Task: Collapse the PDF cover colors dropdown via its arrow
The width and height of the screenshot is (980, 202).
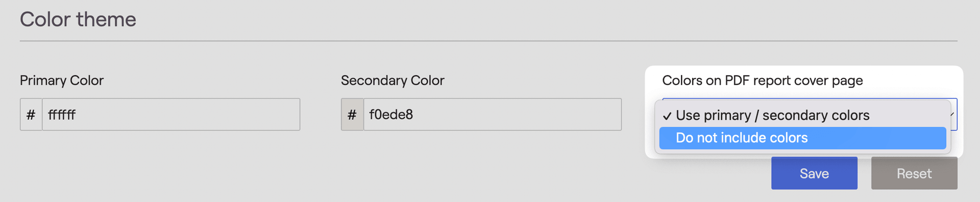Action: coord(952,114)
